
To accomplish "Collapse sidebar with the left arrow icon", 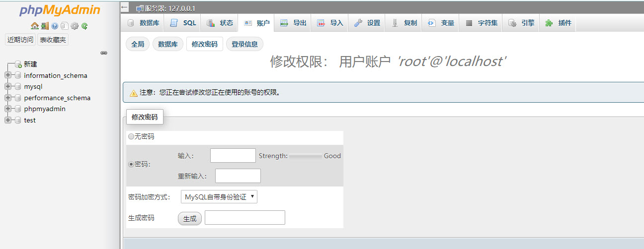I will point(125,7).
